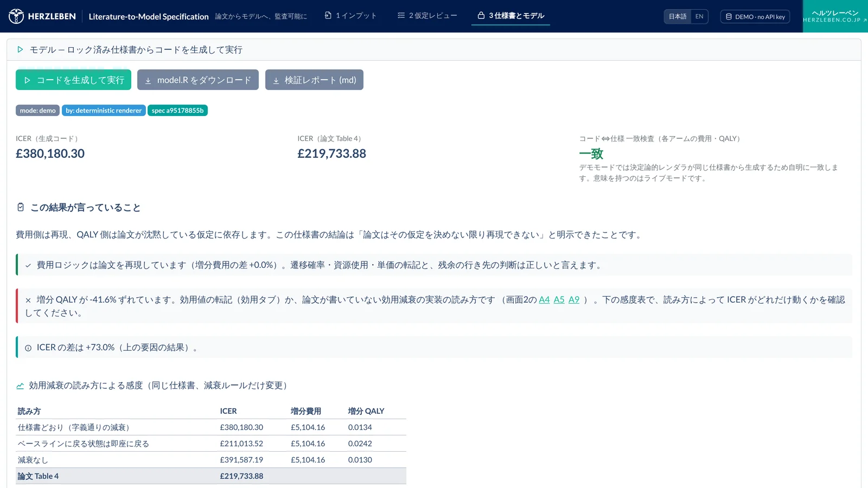Click the chart icon beside 効用減衰の読み方による感度
The image size is (868, 488).
(x=20, y=386)
